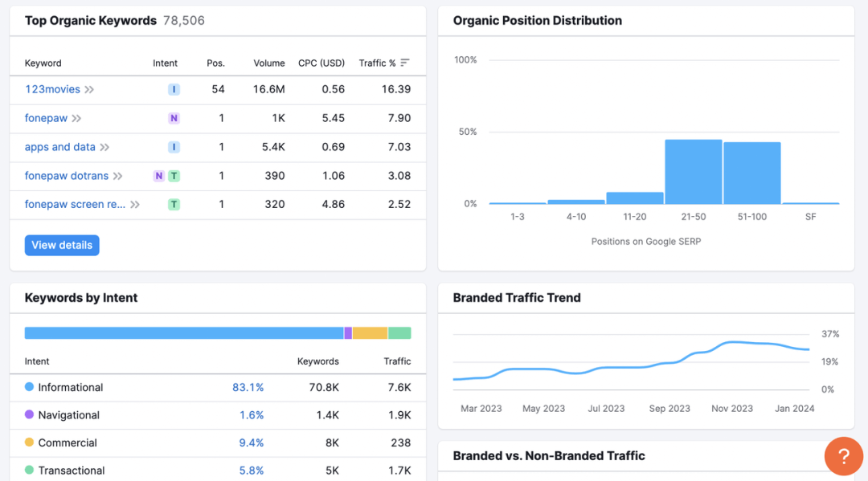Click double-chevron icon beside fonepaw keyword
868x481 pixels.
click(76, 118)
